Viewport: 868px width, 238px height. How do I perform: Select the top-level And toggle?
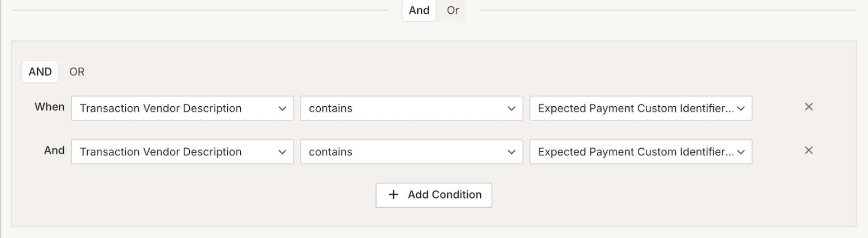(419, 10)
